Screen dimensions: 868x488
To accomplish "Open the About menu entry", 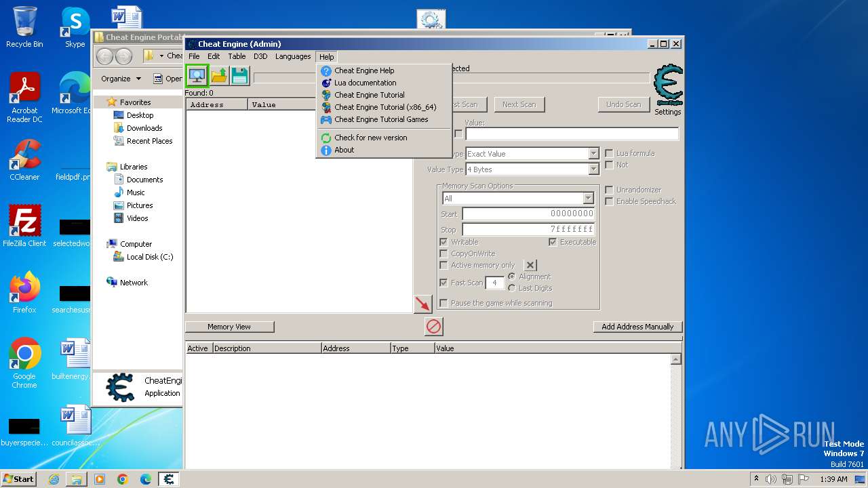I will point(344,150).
